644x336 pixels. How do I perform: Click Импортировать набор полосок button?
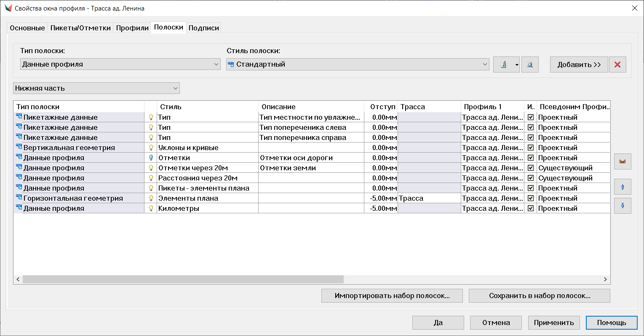(x=392, y=296)
